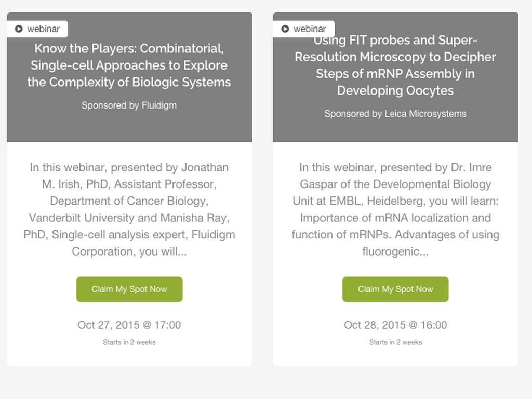Click the 'Sponsored by Leica Microsystems' text

pyautogui.click(x=395, y=114)
